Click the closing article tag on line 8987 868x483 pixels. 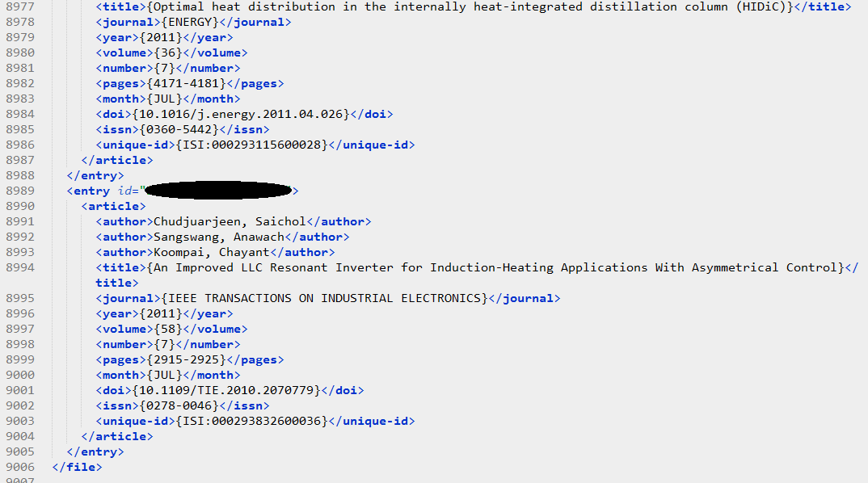click(117, 160)
